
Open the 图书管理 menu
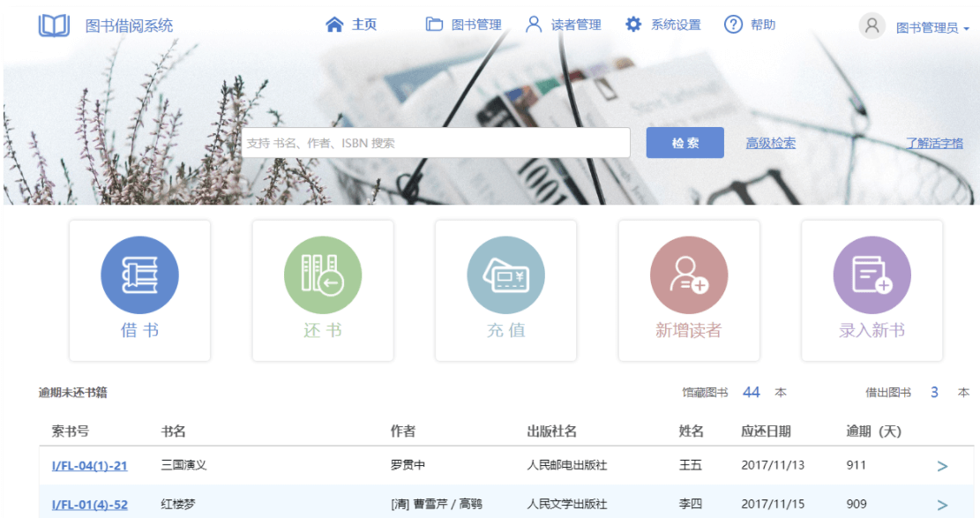(464, 25)
